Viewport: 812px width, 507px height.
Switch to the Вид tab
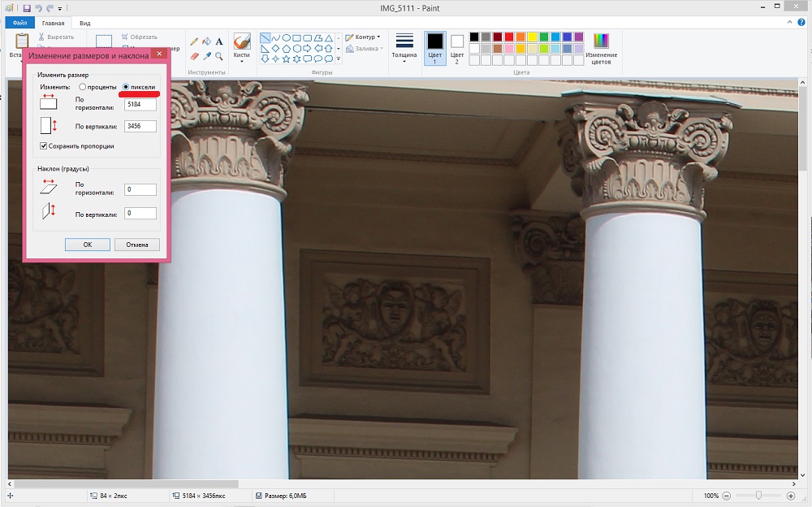pyautogui.click(x=84, y=24)
